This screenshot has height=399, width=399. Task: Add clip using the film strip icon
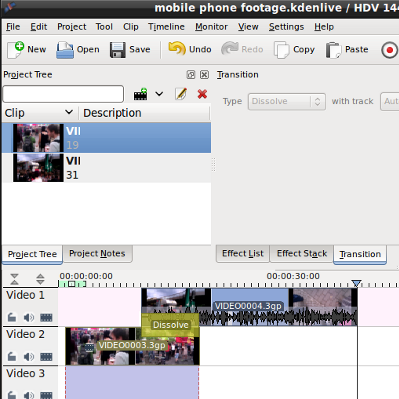(x=140, y=94)
